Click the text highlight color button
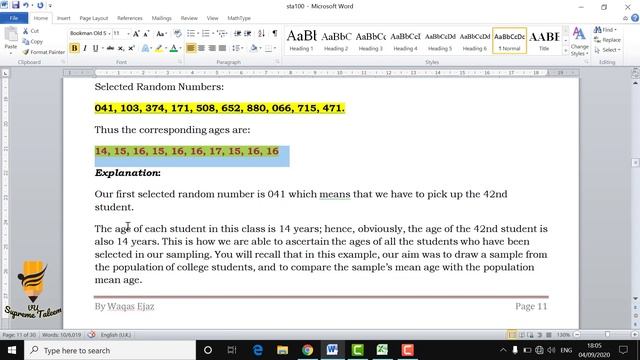The image size is (640, 360). pos(159,49)
